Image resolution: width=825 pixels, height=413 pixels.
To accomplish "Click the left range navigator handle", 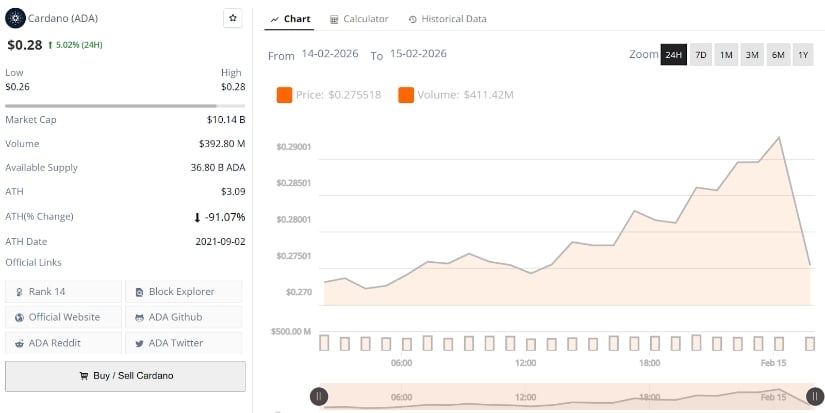I will tap(319, 396).
